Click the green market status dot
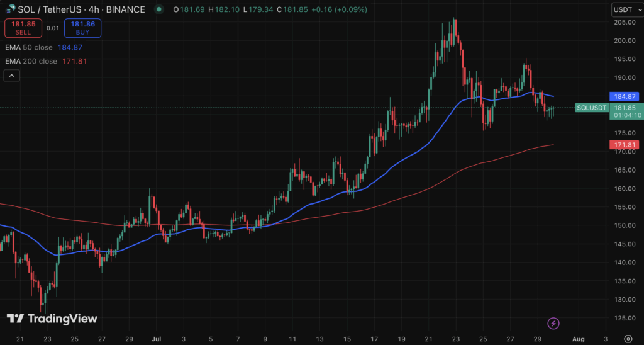Image resolution: width=644 pixels, height=345 pixels. point(158,9)
